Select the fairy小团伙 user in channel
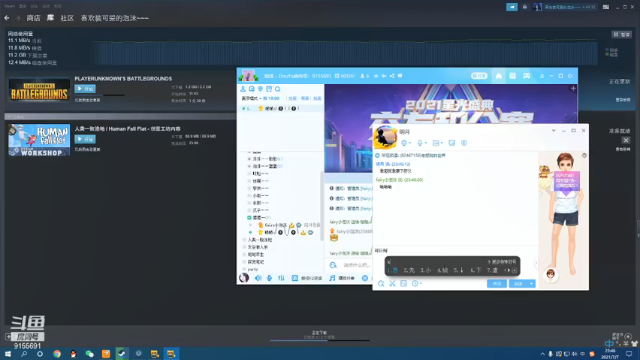Image resolution: width=640 pixels, height=360 pixels. 276,225
